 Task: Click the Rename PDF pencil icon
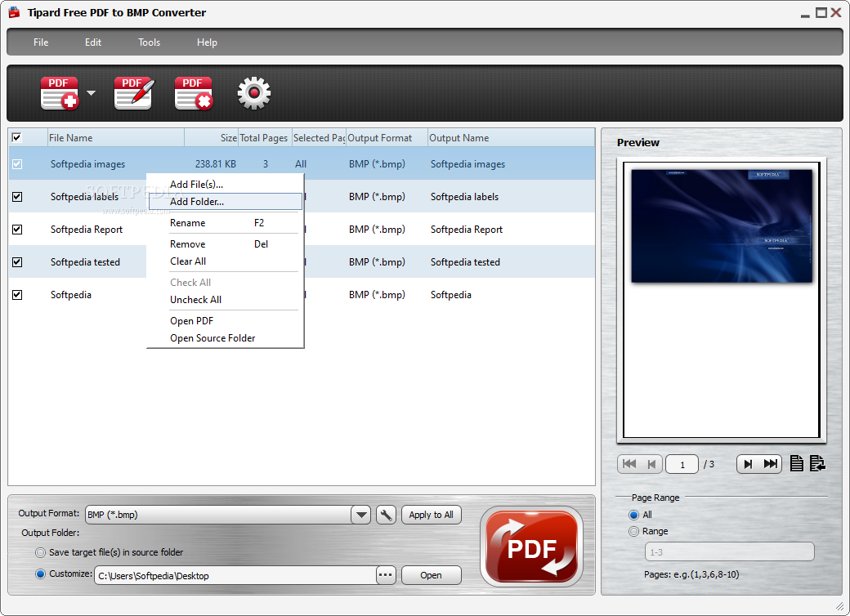coord(134,93)
